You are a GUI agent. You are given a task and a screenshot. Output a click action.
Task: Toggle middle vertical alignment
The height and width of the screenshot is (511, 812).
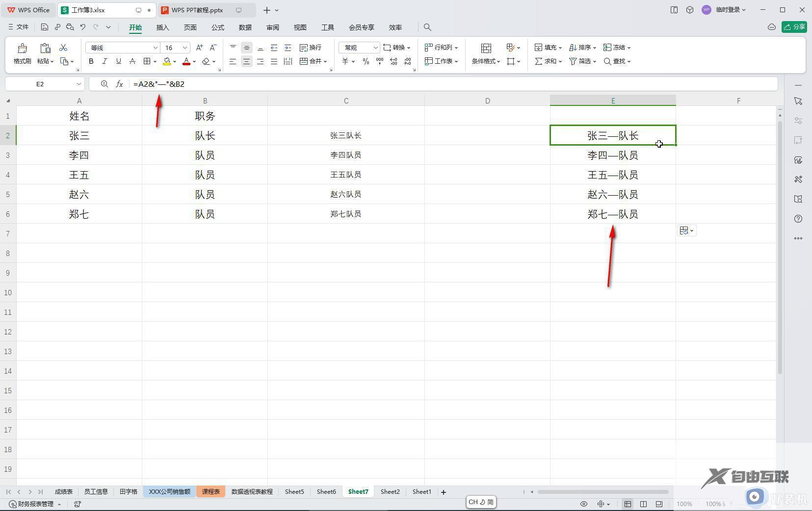coord(247,48)
